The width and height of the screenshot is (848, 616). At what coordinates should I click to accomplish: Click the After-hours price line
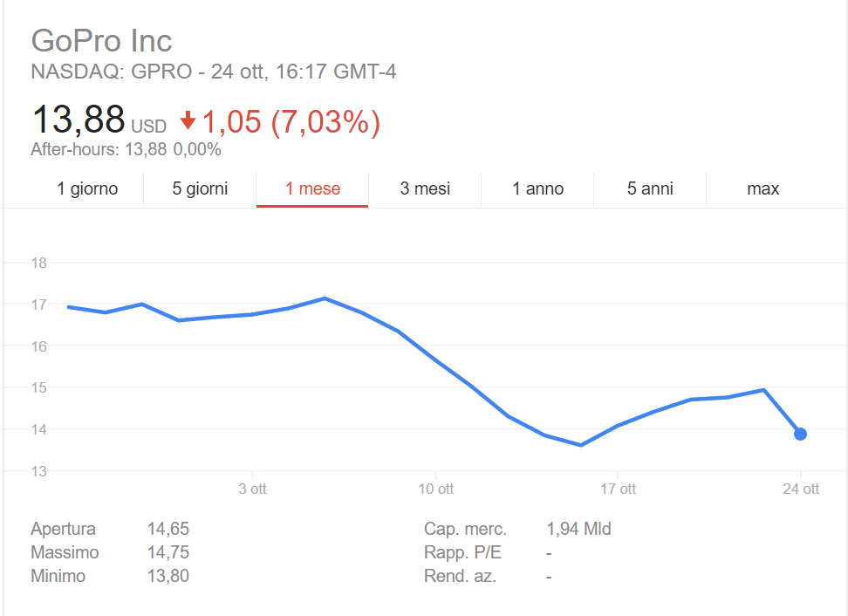[x=126, y=149]
